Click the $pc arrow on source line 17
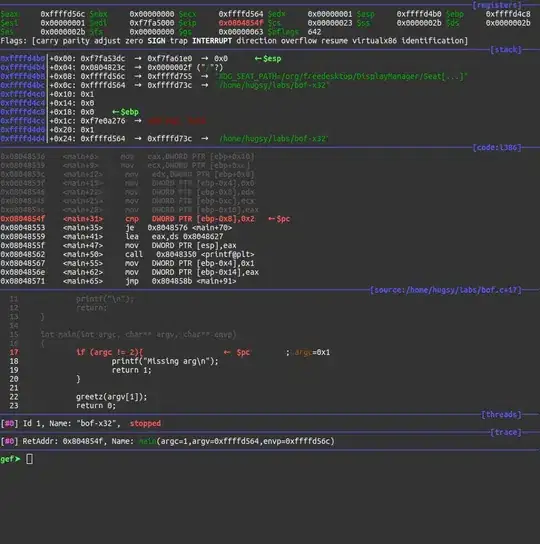The image size is (540, 544). coord(237,352)
